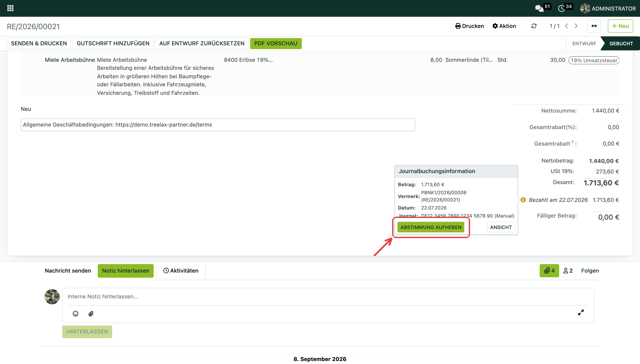This screenshot has width=640, height=364.
Task: Click the Bezahlt am 22.07.2026 text
Action: [x=558, y=200]
